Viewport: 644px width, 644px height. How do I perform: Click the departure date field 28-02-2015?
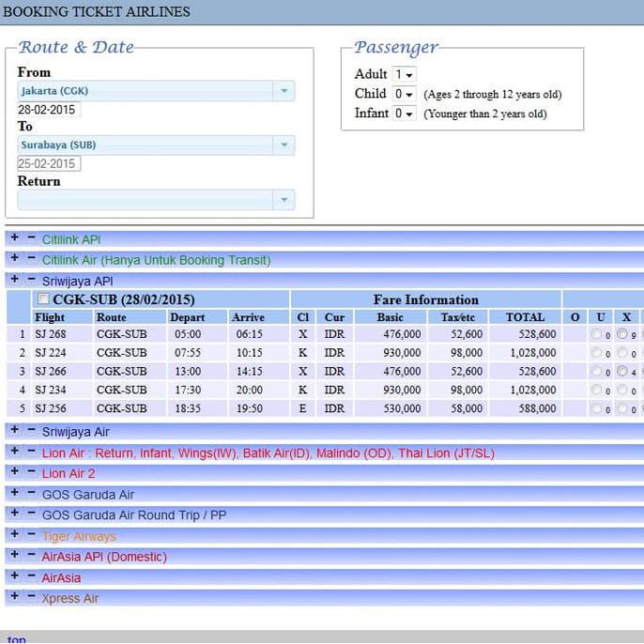coord(48,110)
